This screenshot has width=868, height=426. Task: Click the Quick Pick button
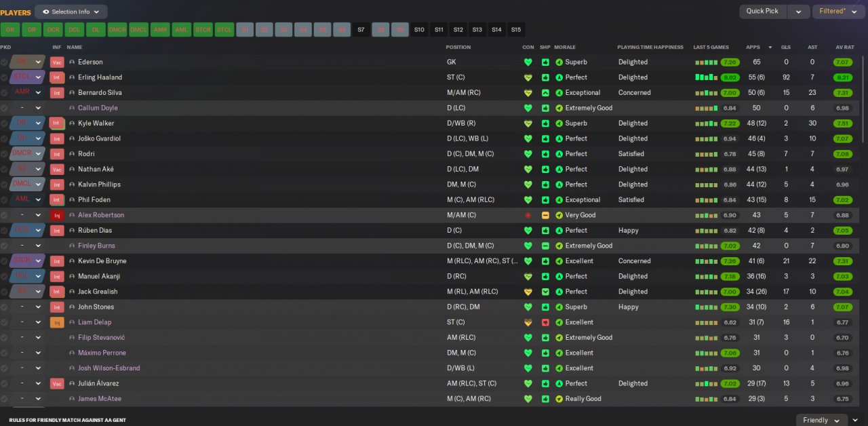764,12
